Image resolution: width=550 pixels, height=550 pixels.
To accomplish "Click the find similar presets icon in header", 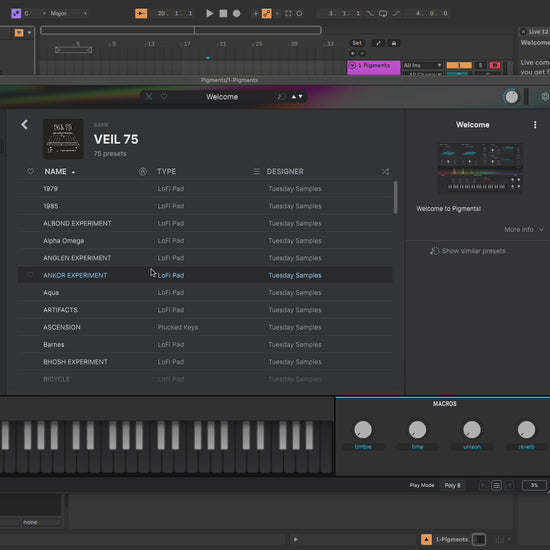I will (281, 97).
